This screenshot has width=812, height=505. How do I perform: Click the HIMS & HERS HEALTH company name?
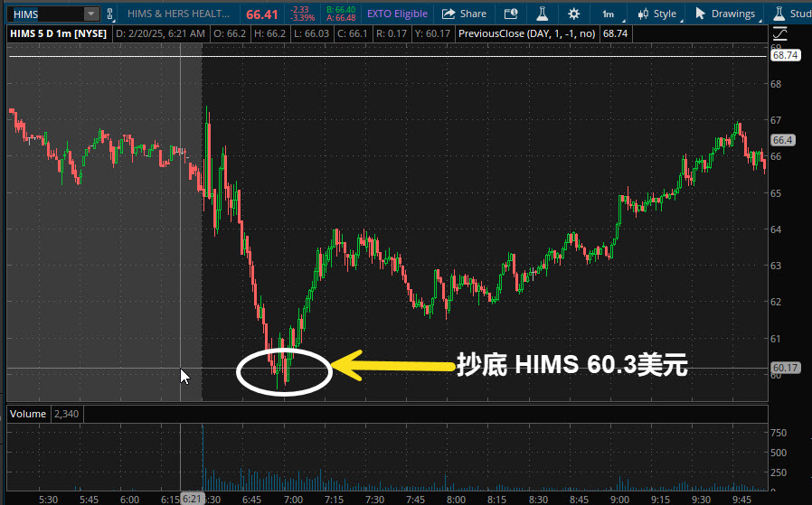click(x=178, y=14)
